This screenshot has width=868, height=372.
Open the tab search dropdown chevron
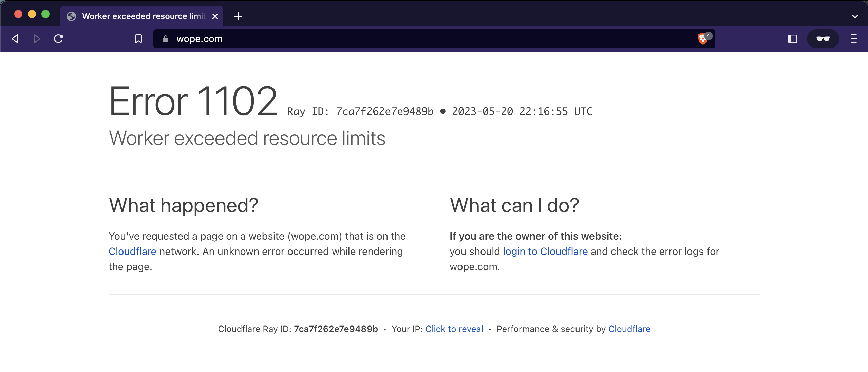855,16
